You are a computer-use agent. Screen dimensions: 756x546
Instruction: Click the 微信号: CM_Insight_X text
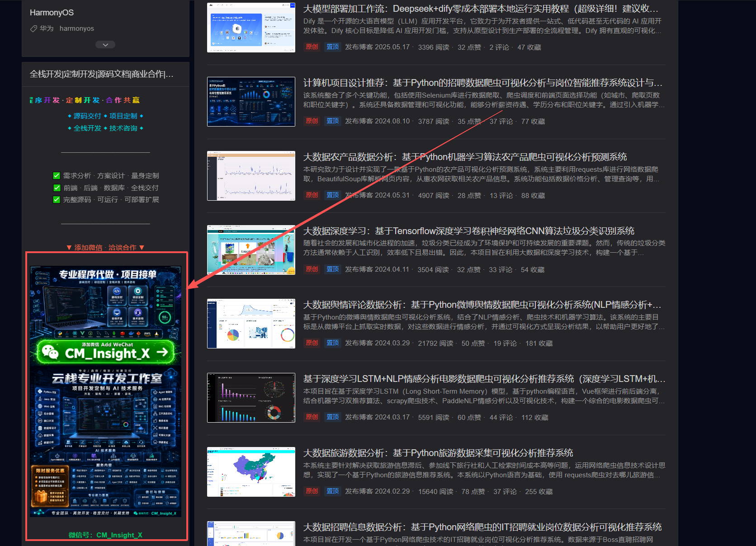click(x=105, y=535)
